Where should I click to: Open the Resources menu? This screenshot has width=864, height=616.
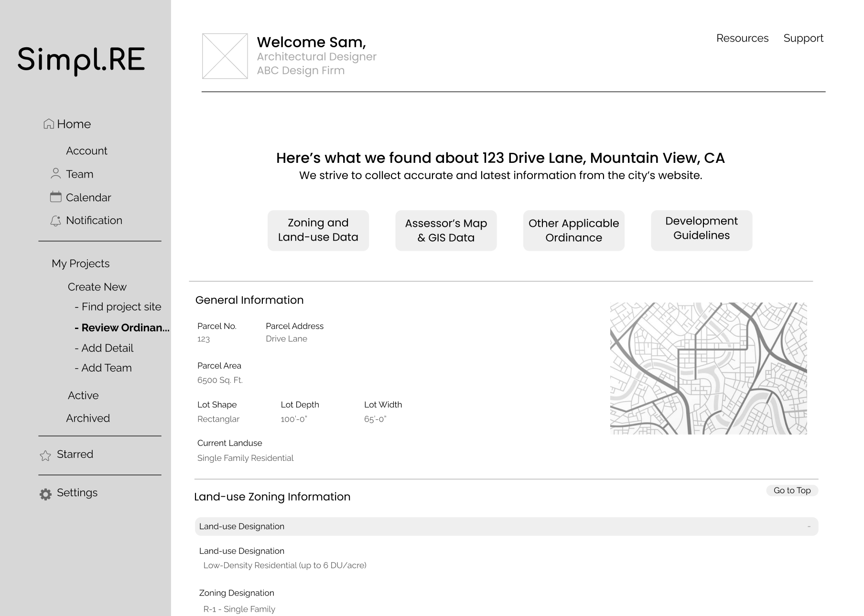coord(742,38)
